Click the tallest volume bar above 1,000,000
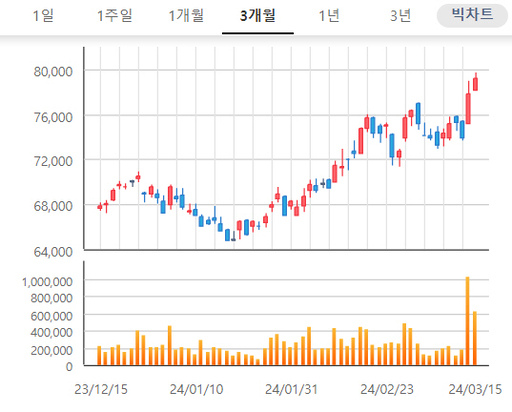 (467, 321)
